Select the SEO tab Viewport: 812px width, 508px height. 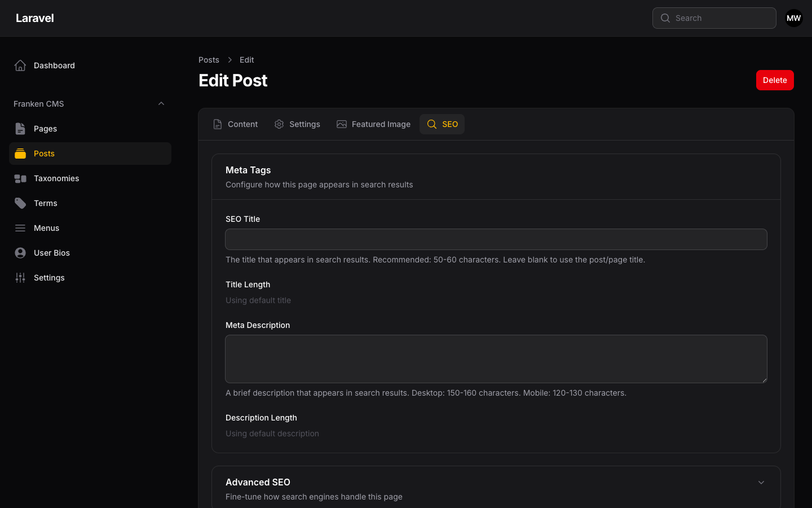442,124
